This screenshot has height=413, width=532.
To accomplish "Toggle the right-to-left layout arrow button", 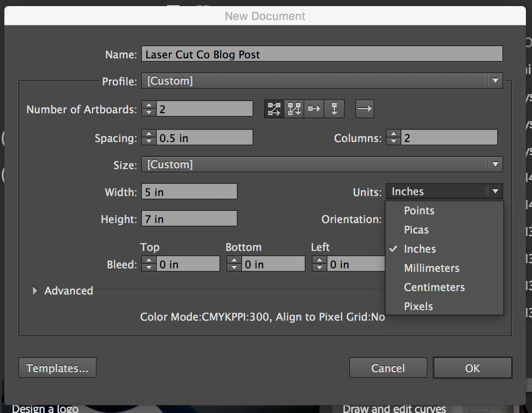I will coord(365,109).
